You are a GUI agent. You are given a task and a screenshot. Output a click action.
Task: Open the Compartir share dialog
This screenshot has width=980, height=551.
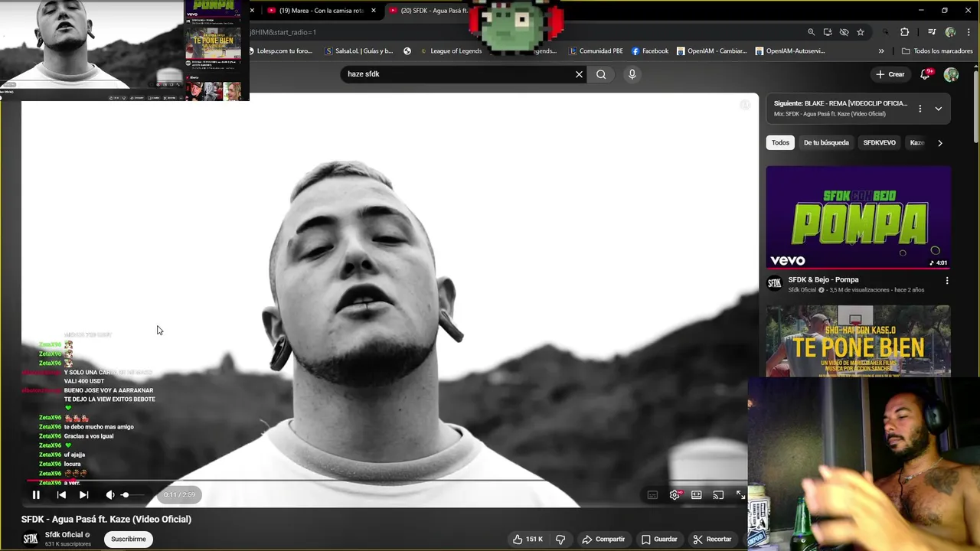click(x=603, y=540)
